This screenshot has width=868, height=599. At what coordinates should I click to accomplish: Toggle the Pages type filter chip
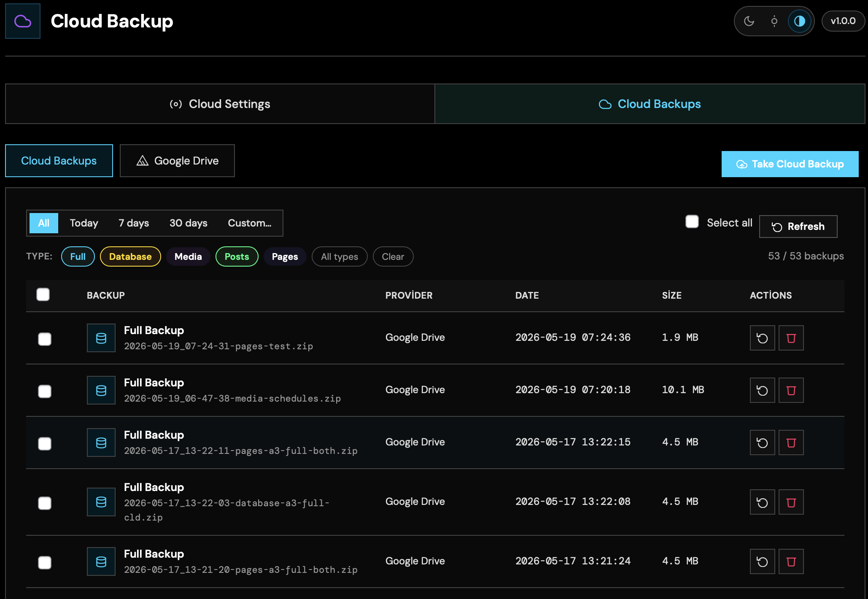285,256
